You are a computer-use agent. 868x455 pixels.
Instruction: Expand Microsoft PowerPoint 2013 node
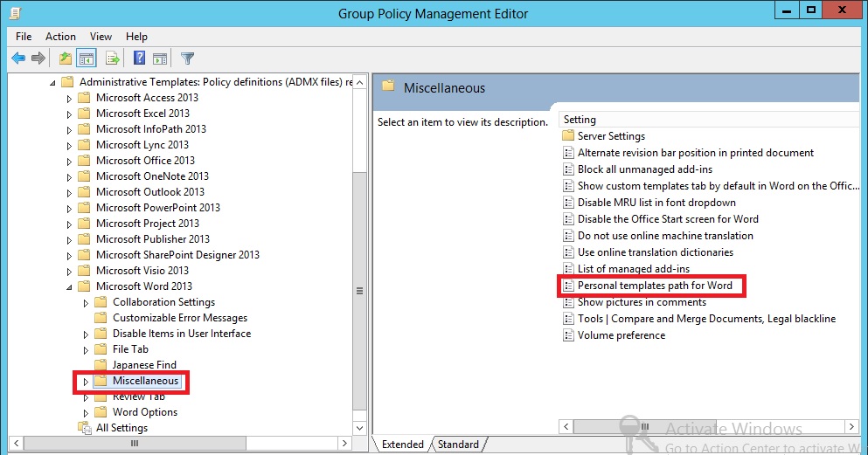pyautogui.click(x=69, y=209)
